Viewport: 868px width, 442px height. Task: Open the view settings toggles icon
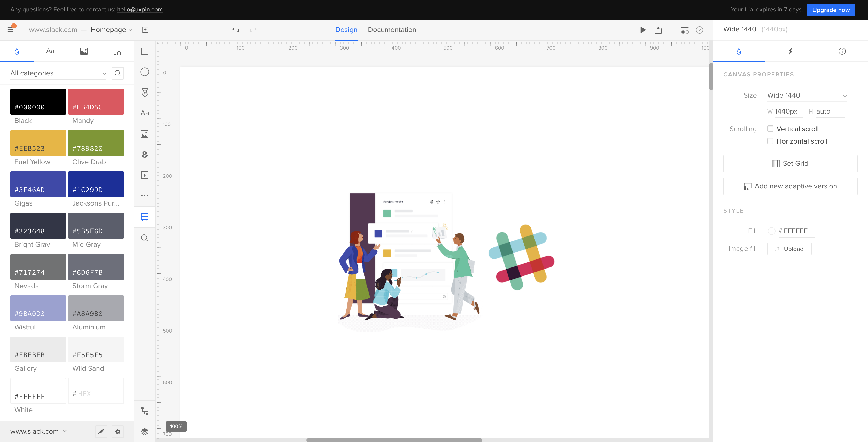(x=685, y=30)
